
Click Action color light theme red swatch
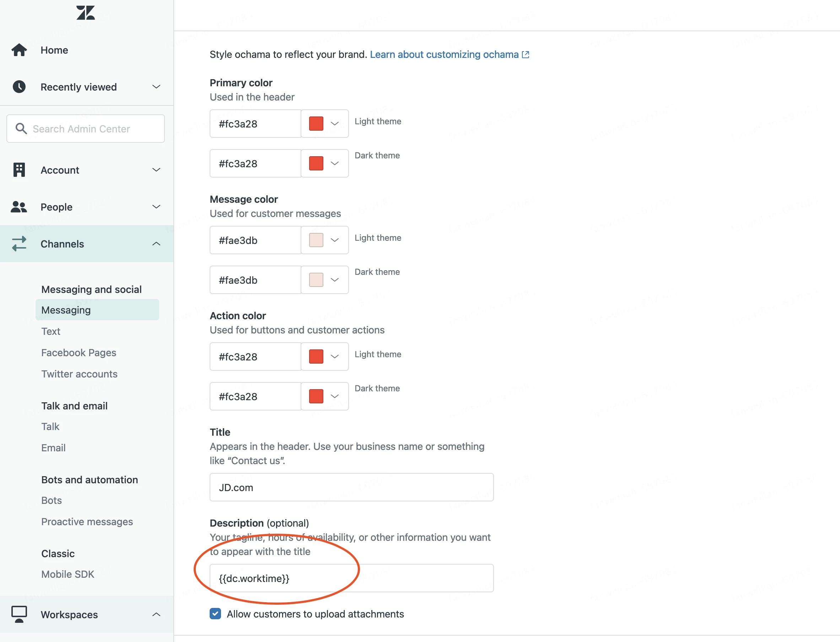click(x=316, y=357)
